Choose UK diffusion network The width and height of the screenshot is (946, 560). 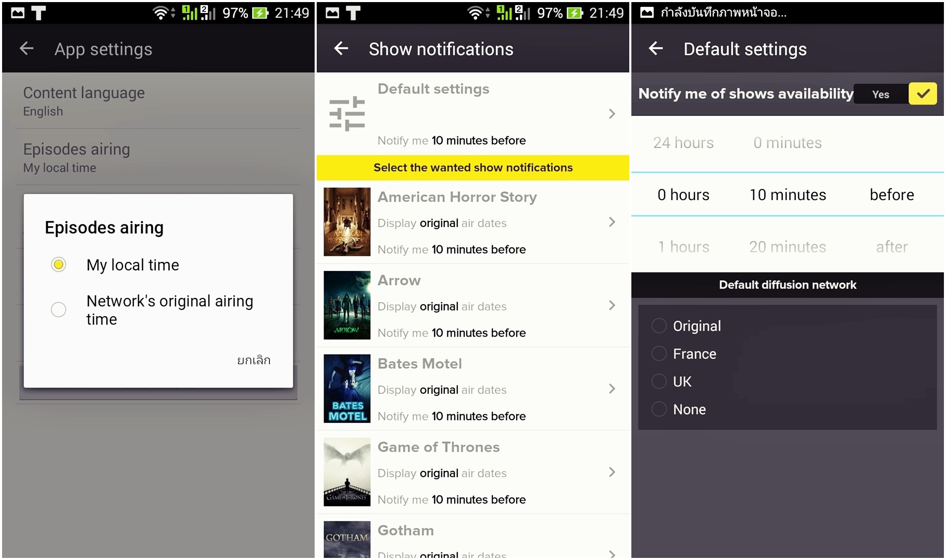click(659, 381)
